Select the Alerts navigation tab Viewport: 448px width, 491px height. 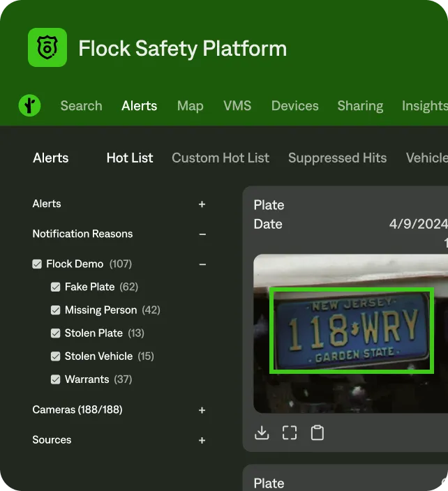click(x=140, y=106)
